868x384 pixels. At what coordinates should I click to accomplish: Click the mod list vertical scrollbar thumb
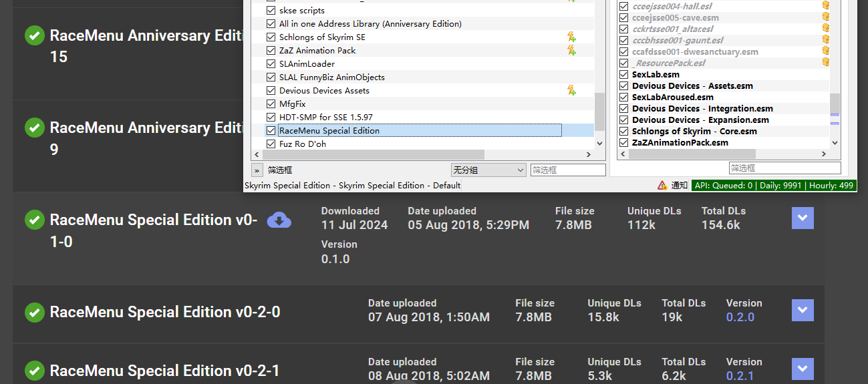[x=599, y=112]
